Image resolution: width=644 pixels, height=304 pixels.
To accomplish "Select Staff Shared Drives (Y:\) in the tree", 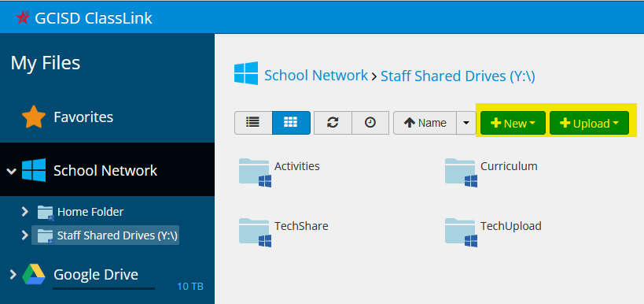I will (x=117, y=235).
